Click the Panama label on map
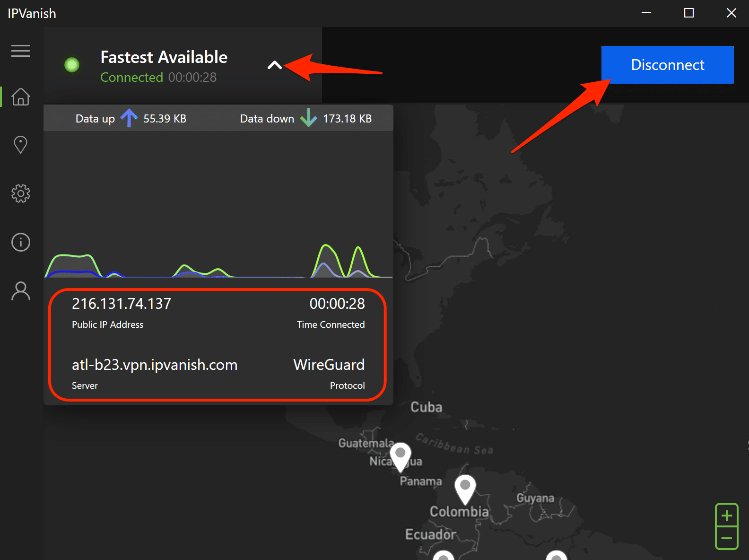The image size is (749, 560). click(421, 481)
